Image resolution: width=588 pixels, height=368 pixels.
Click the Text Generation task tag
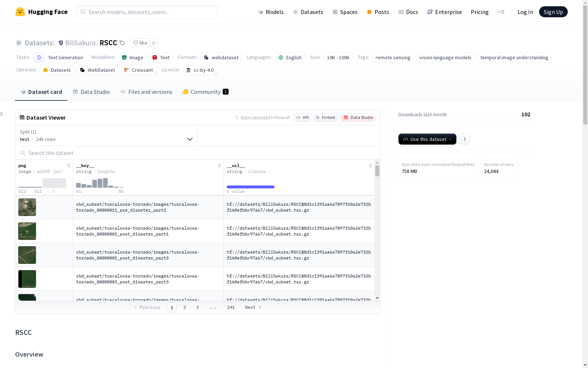tap(60, 57)
